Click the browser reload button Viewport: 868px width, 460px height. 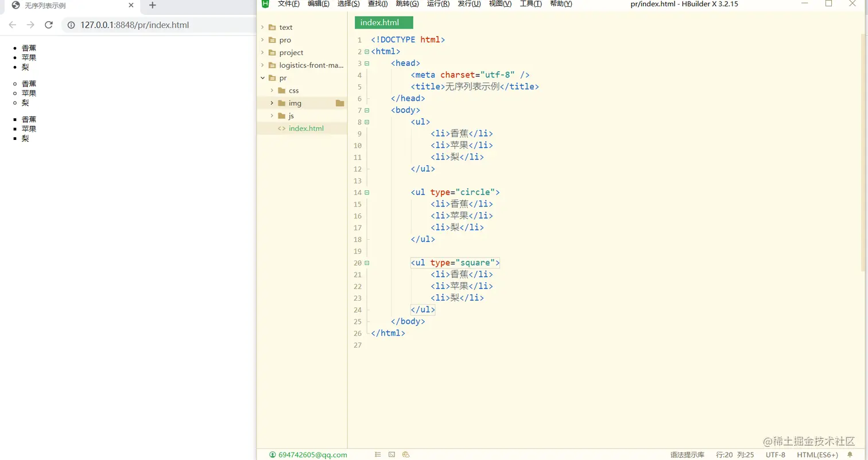[49, 25]
